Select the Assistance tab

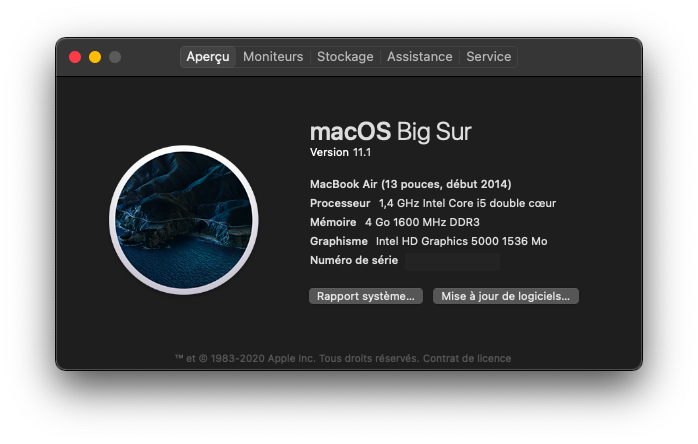coord(419,57)
